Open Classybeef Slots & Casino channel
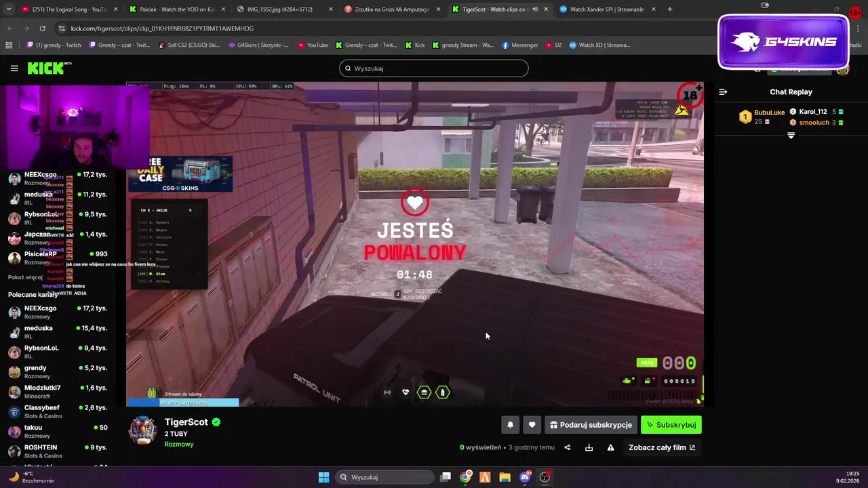The height and width of the screenshot is (488, 868). click(57, 411)
